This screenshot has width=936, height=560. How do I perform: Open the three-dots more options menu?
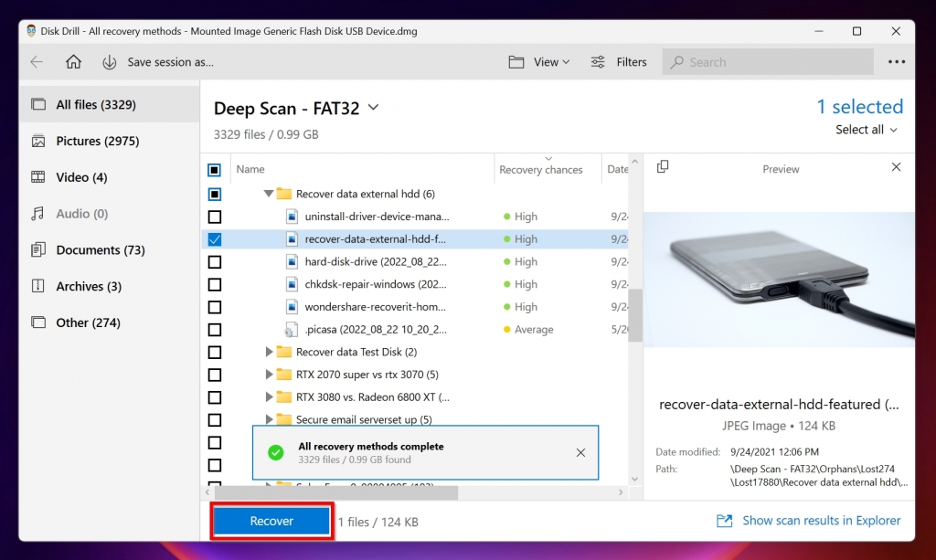[896, 62]
